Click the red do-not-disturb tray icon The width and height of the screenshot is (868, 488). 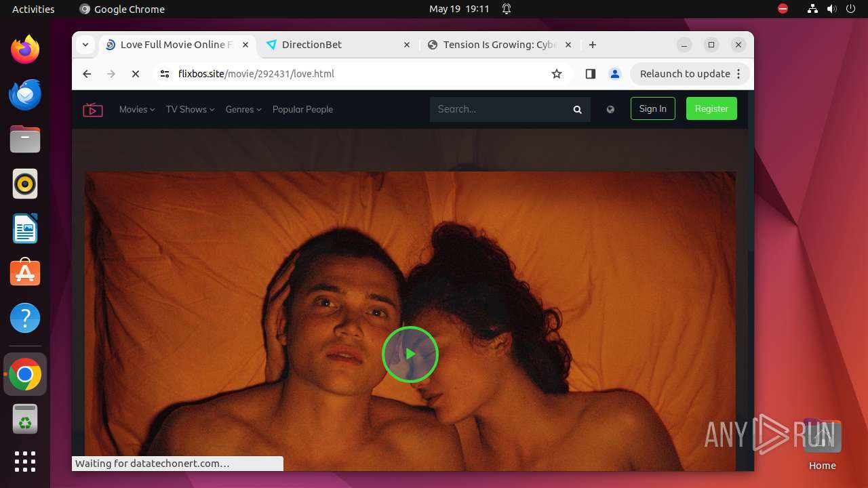click(x=783, y=9)
